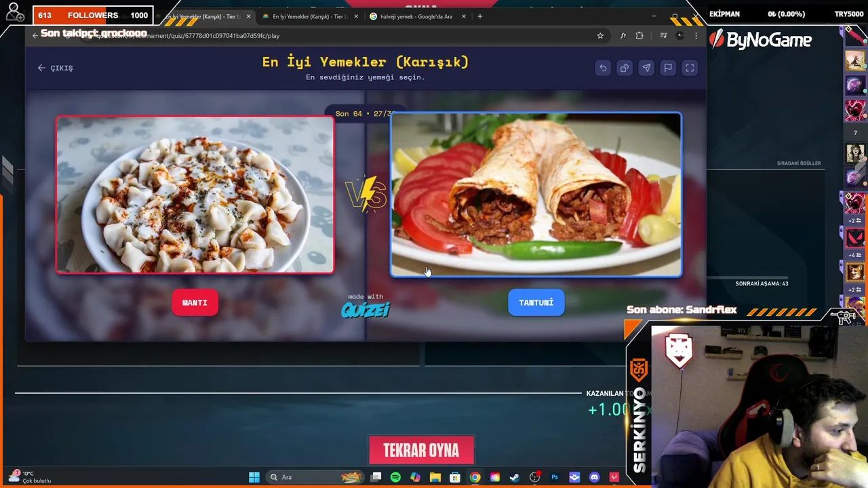Click the f? extension icon

(x=623, y=36)
